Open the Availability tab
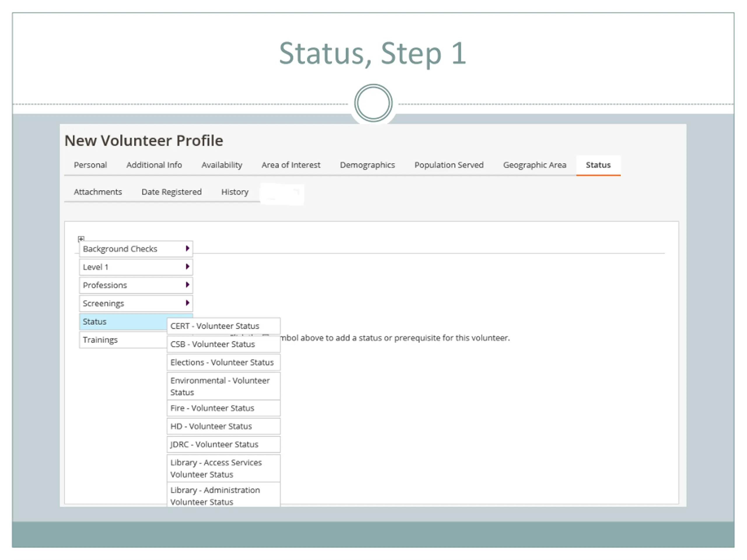The width and height of the screenshot is (747, 560). 221,165
